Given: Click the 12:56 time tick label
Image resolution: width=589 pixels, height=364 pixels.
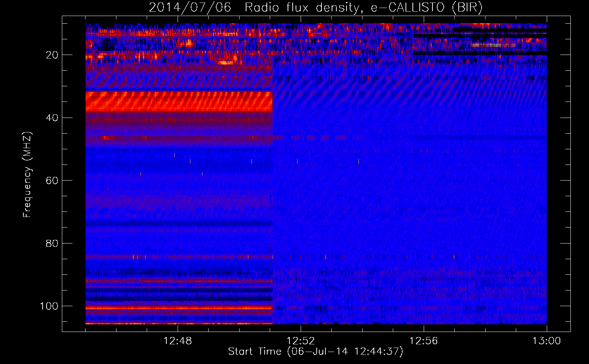Looking at the screenshot, I should pos(424,341).
